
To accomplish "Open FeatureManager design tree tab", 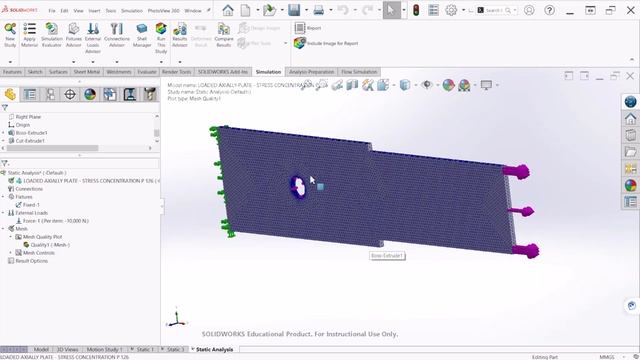I will pyautogui.click(x=10, y=94).
